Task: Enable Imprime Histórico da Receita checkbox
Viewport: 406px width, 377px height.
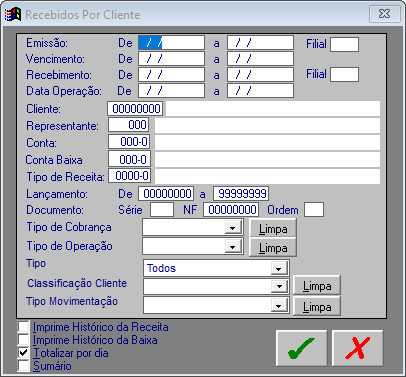Action: click(x=24, y=327)
